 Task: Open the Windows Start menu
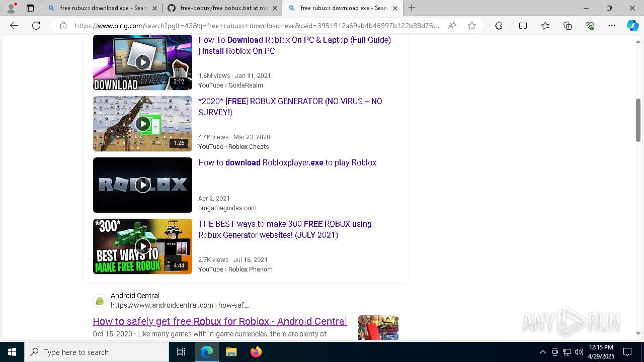12,352
